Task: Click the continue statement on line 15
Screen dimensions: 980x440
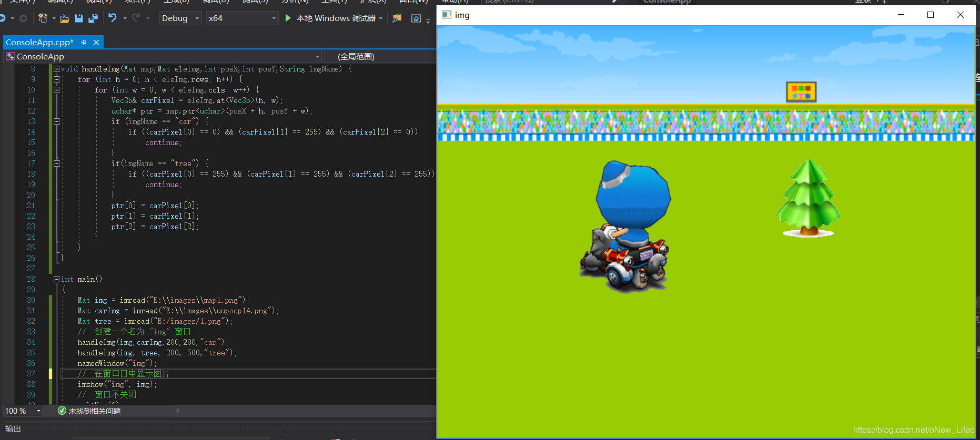Action: click(164, 142)
